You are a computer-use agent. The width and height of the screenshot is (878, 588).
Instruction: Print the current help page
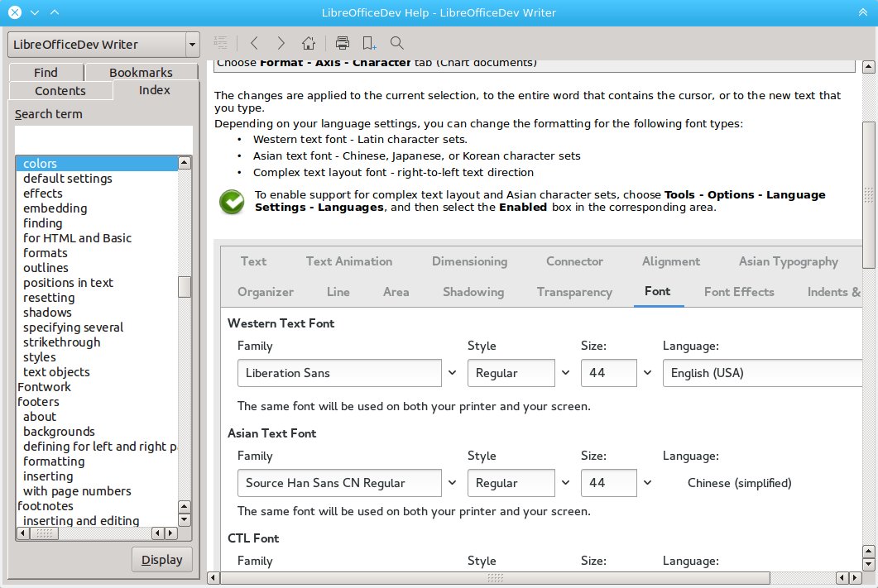342,42
